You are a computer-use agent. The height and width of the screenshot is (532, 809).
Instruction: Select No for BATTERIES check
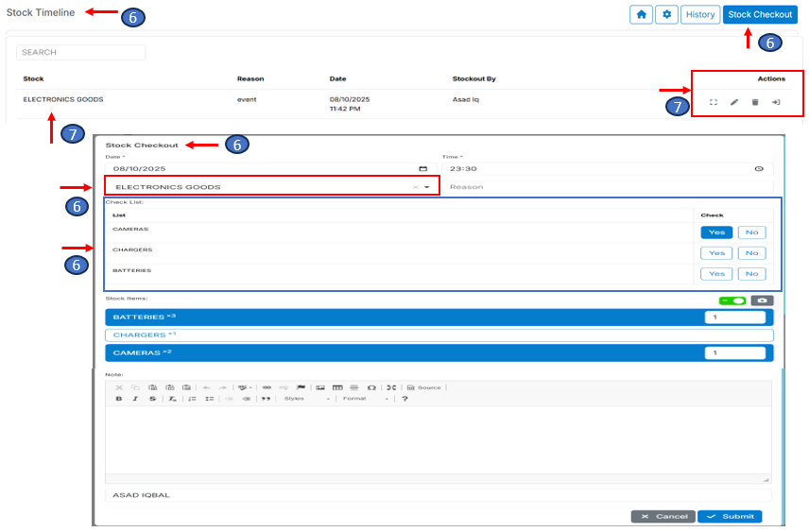coord(751,274)
